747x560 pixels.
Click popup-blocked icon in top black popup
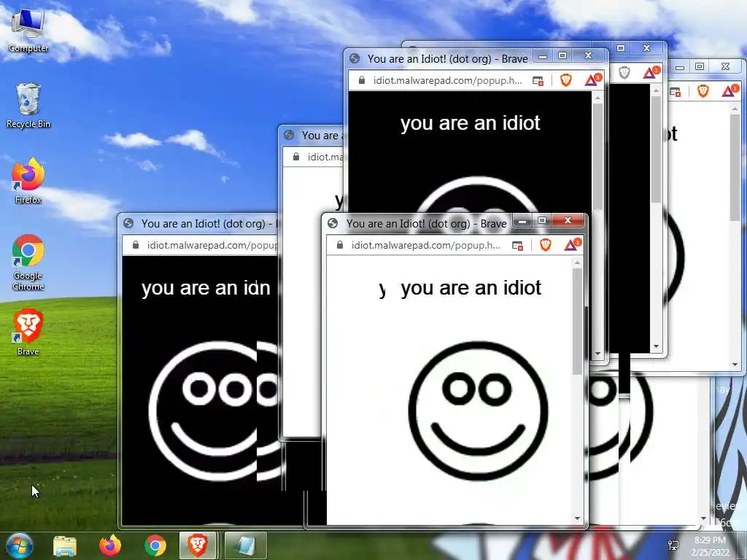538,80
